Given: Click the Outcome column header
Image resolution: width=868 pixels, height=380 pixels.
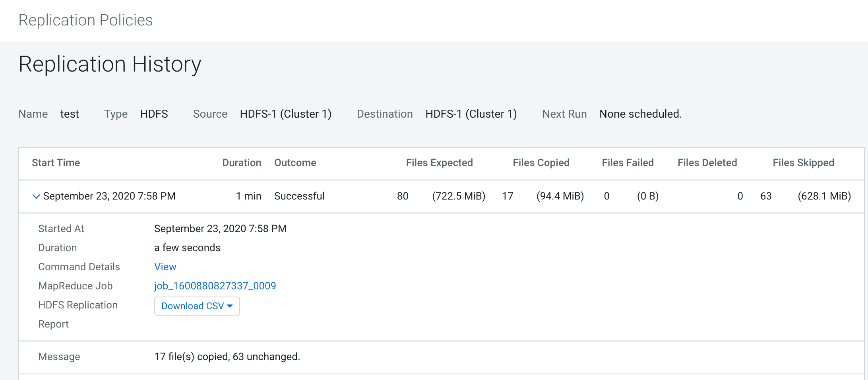Looking at the screenshot, I should coord(295,163).
